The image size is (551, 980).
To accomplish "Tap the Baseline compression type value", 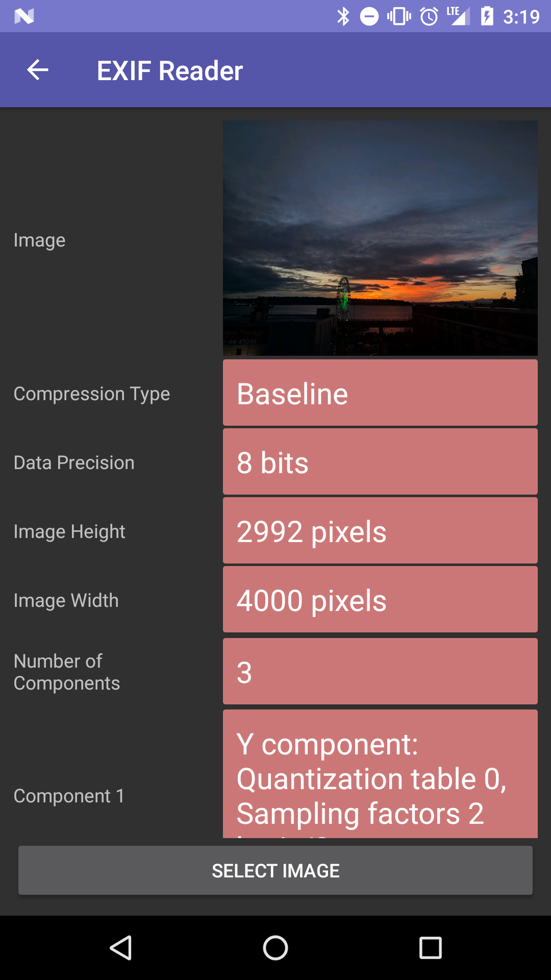I will (x=380, y=393).
